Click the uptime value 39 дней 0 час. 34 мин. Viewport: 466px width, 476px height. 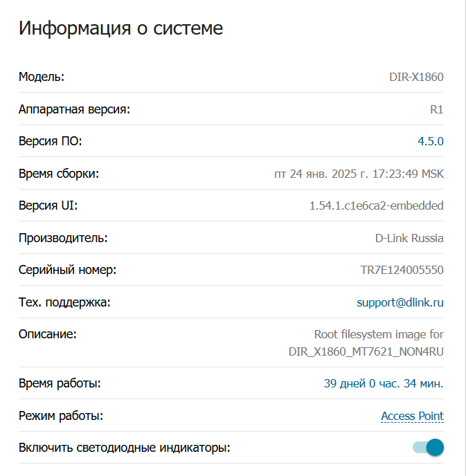[x=384, y=383]
